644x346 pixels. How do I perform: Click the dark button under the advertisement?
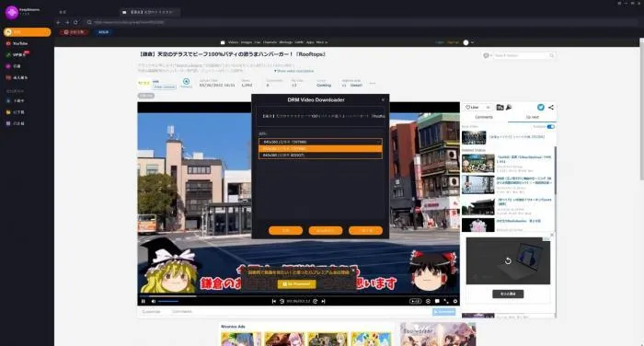click(508, 294)
